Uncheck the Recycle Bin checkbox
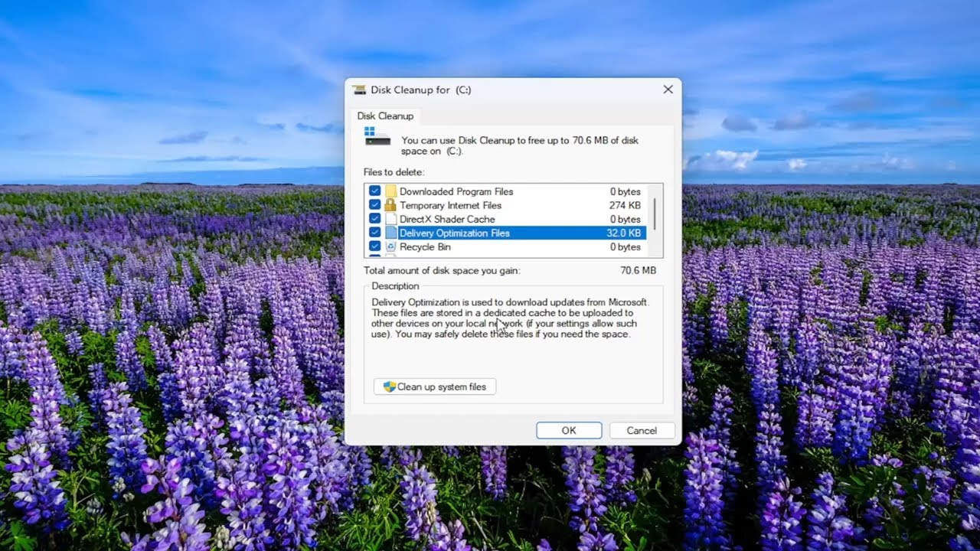Viewport: 980px width, 551px height. click(374, 246)
